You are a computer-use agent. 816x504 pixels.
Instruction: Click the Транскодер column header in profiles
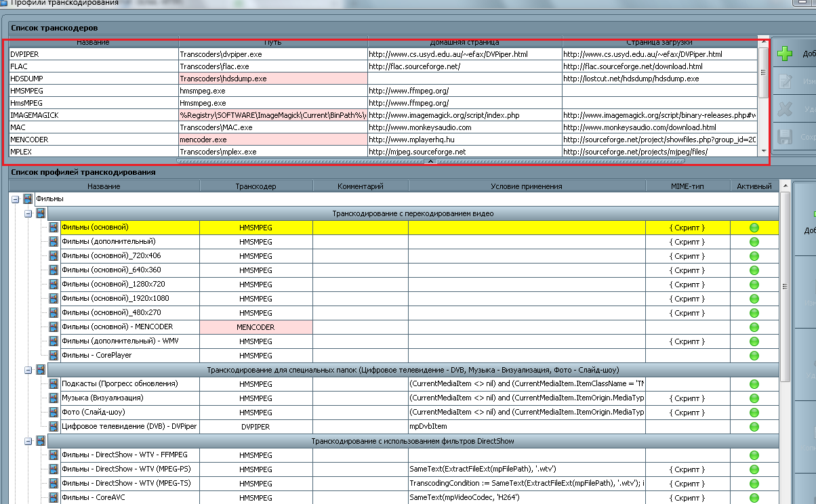click(x=256, y=186)
